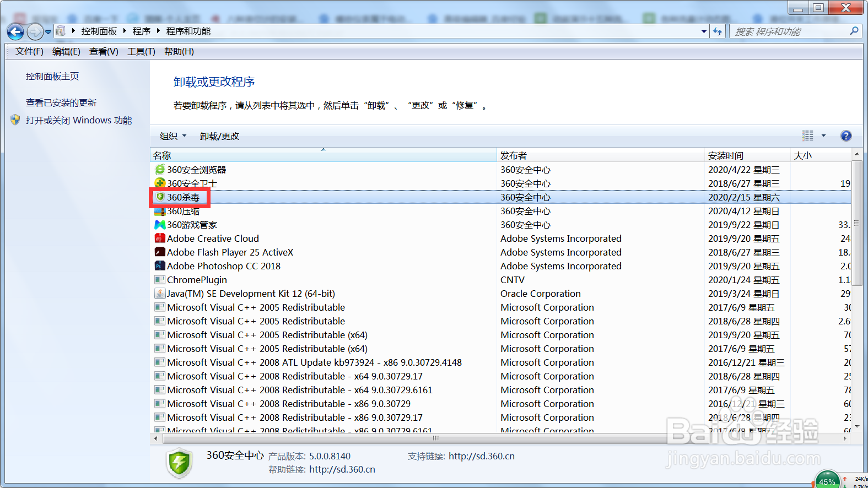Click the change view icon
Screen dimensions: 868x488
(x=807, y=135)
